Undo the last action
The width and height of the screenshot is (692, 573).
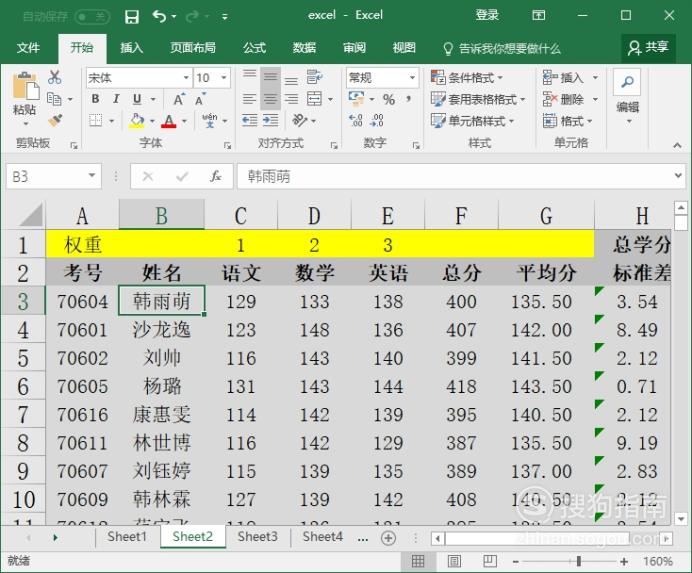(159, 17)
